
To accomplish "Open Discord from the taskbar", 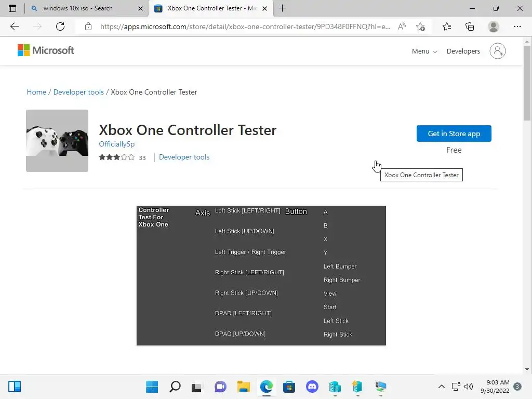I will pos(312,387).
